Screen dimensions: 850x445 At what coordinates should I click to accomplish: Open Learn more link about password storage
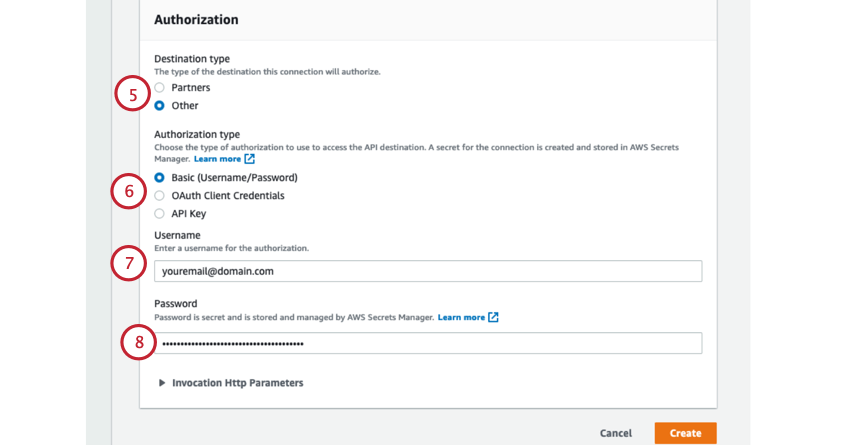(x=461, y=317)
